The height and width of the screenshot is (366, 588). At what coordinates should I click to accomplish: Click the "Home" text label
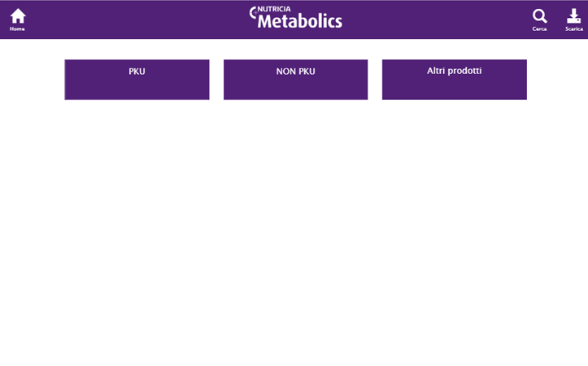[18, 29]
